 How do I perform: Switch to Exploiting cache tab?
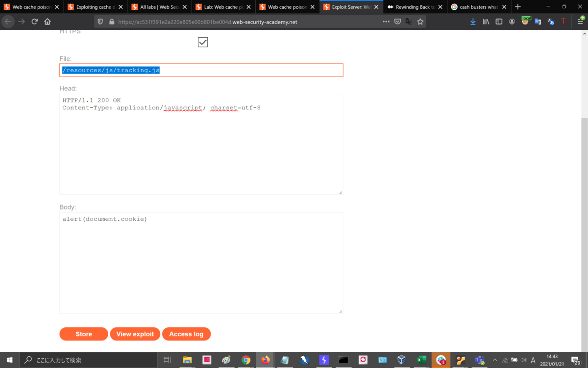pos(95,7)
